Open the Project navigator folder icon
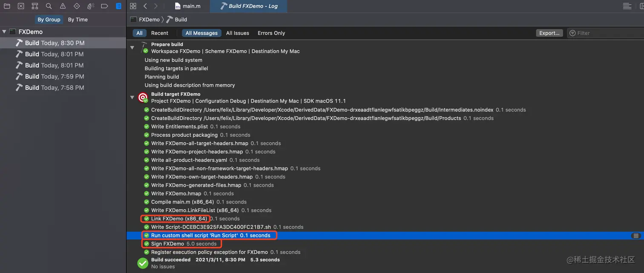 7,6
